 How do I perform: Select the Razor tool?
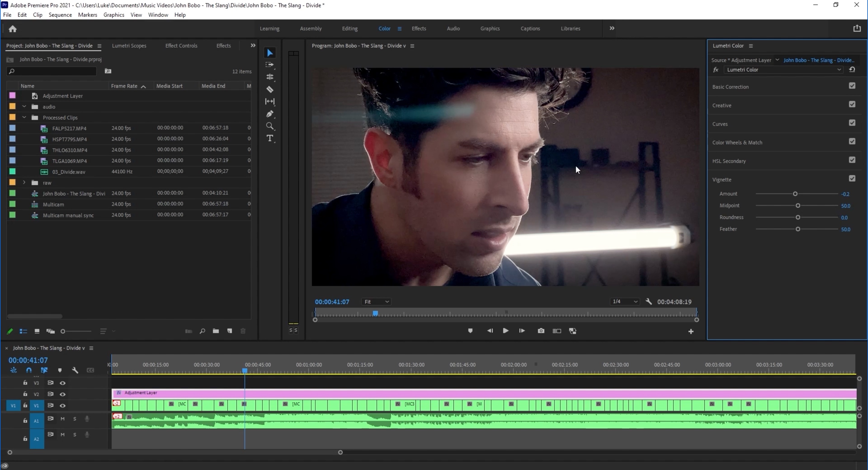point(270,89)
